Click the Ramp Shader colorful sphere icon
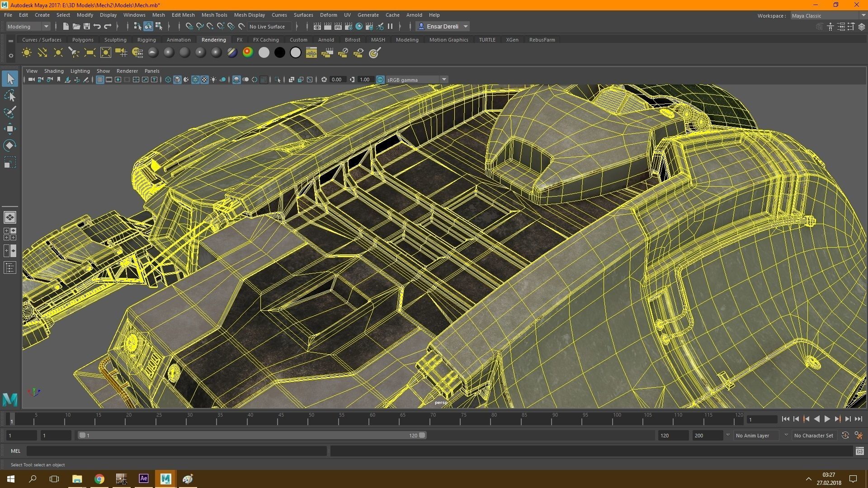The image size is (868, 488). pos(248,53)
